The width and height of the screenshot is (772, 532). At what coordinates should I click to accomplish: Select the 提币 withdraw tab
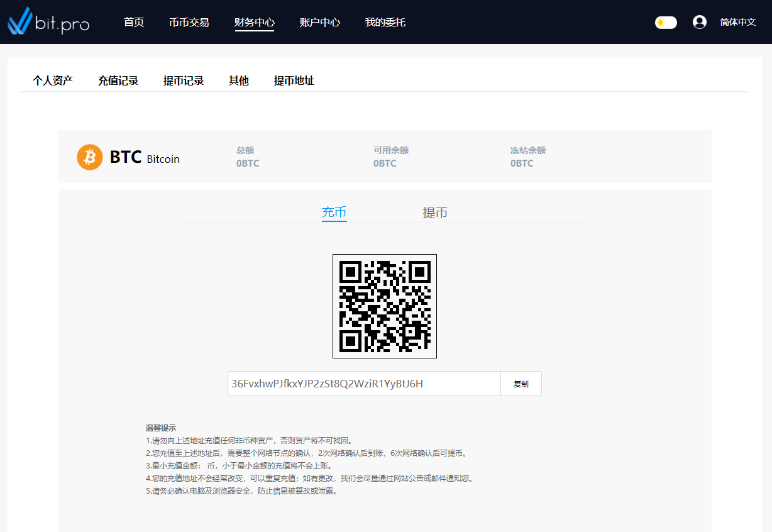(435, 213)
